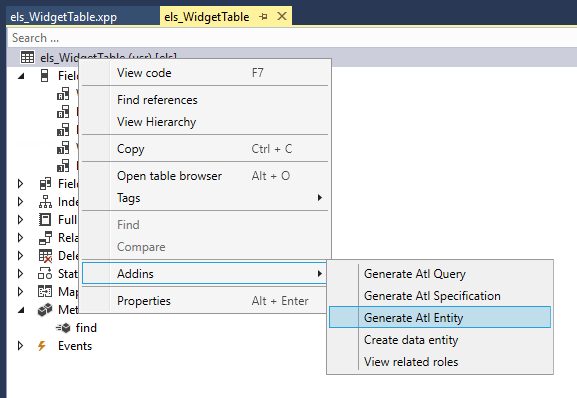Expand the Events tree node
Image resolution: width=577 pixels, height=398 pixels.
tap(21, 346)
